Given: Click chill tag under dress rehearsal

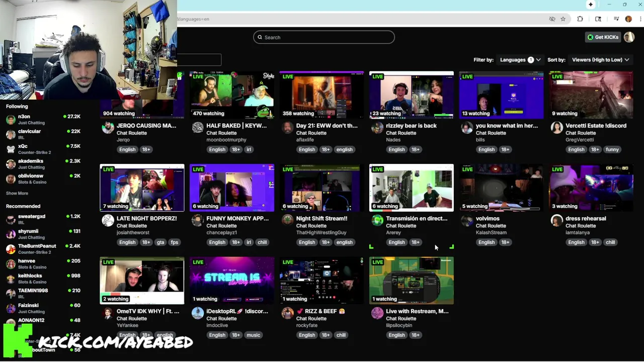Looking at the screenshot, I should pyautogui.click(x=610, y=242).
